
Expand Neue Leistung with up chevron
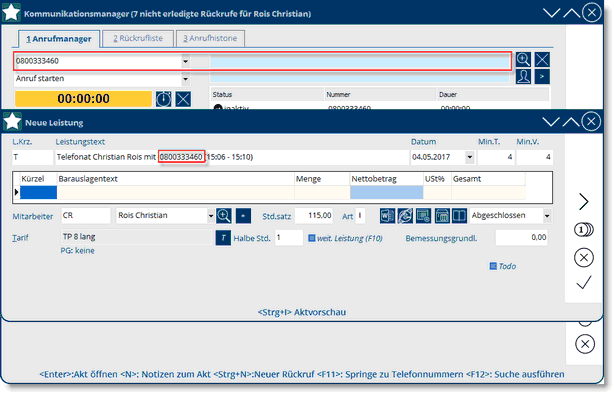[x=571, y=122]
